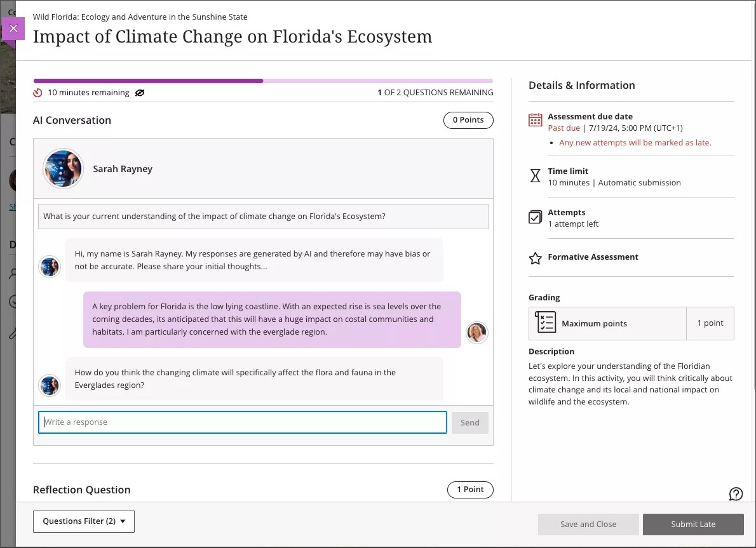Click the hourglass icon beside Time limit
The height and width of the screenshot is (548, 756).
535,175
